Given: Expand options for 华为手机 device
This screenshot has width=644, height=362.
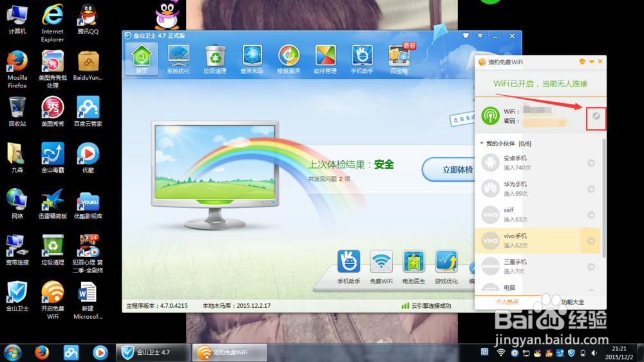Looking at the screenshot, I should point(591,189).
